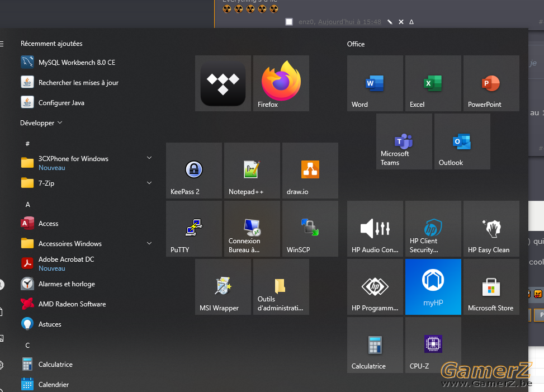Viewport: 544px width, 392px height.
Task: Open HP Audio Control tile
Action: coord(375,229)
